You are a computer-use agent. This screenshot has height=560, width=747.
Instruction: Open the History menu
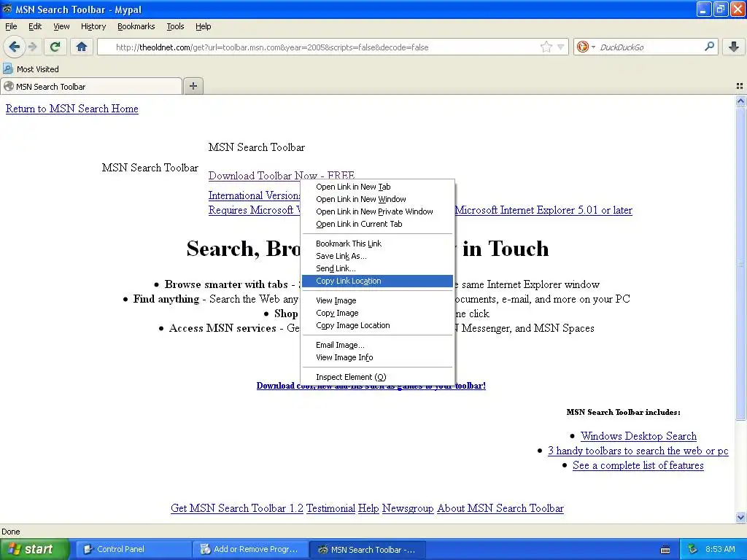click(93, 26)
